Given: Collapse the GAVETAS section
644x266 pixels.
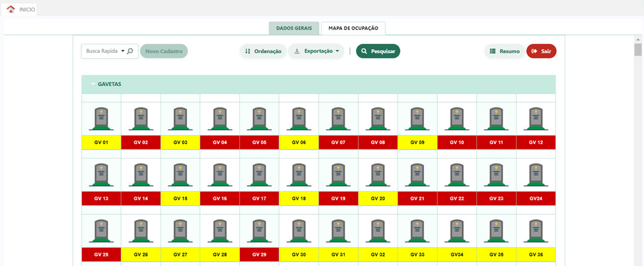Looking at the screenshot, I should (x=93, y=84).
